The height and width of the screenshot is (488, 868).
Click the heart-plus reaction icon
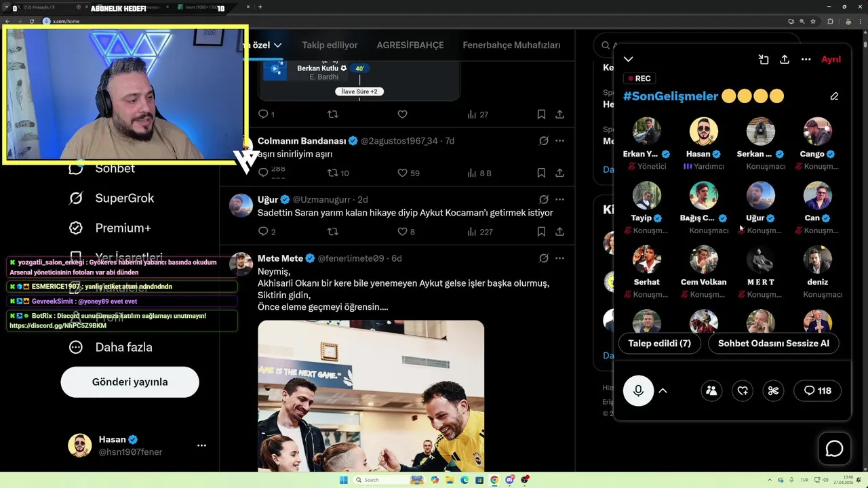(x=743, y=390)
